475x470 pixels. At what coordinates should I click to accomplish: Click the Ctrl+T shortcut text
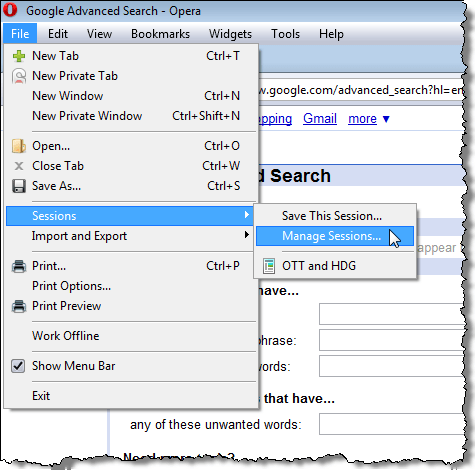223,56
